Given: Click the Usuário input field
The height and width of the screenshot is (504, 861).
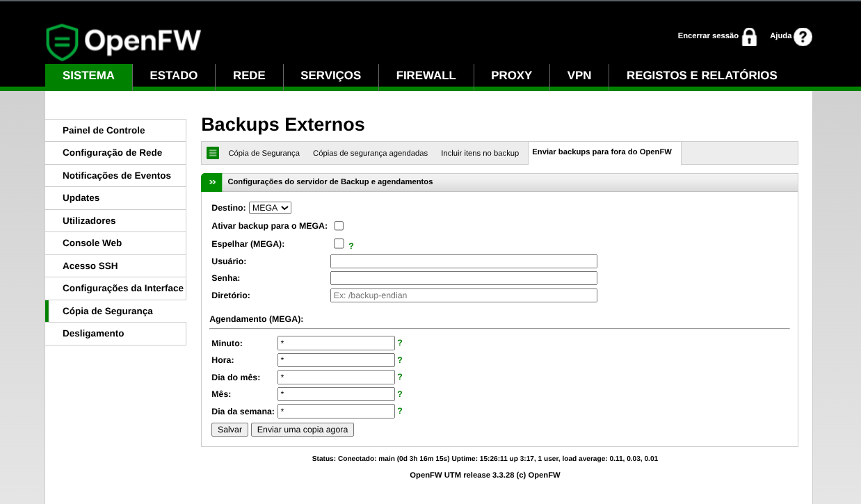Looking at the screenshot, I should [463, 261].
